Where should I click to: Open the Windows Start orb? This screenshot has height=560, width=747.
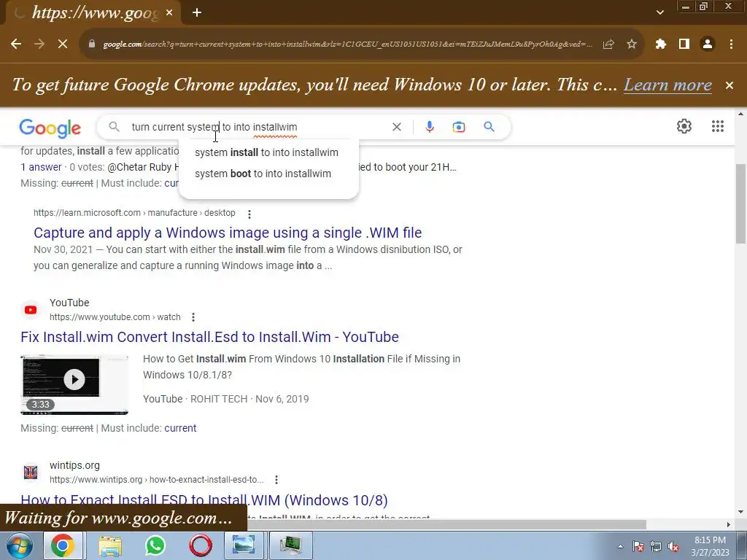pos(19,545)
